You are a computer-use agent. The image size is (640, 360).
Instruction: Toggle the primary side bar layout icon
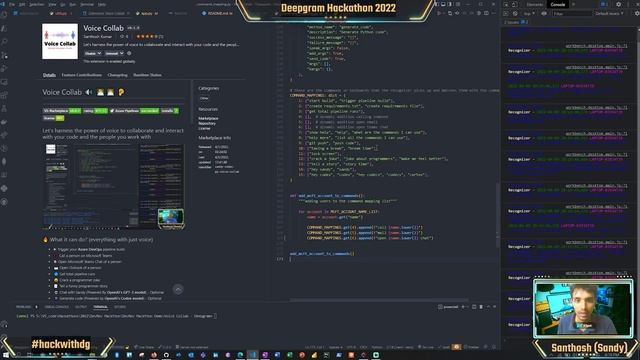(436, 4)
